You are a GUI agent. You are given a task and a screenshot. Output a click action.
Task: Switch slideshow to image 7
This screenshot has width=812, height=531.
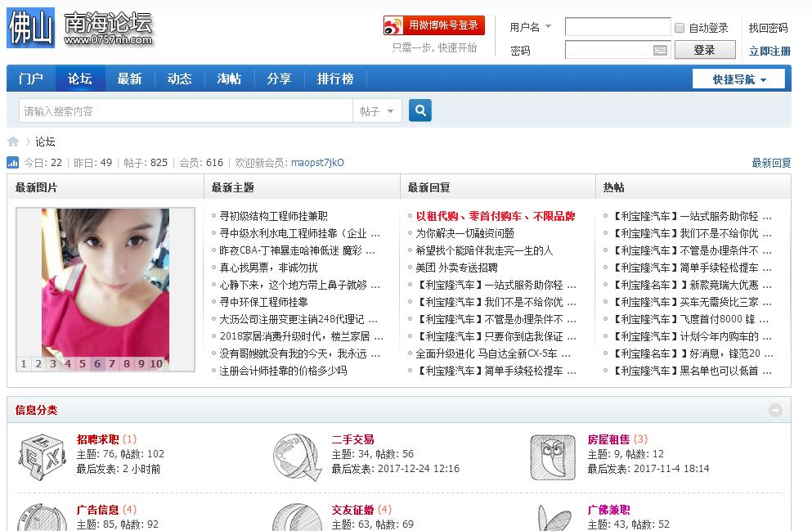click(112, 363)
